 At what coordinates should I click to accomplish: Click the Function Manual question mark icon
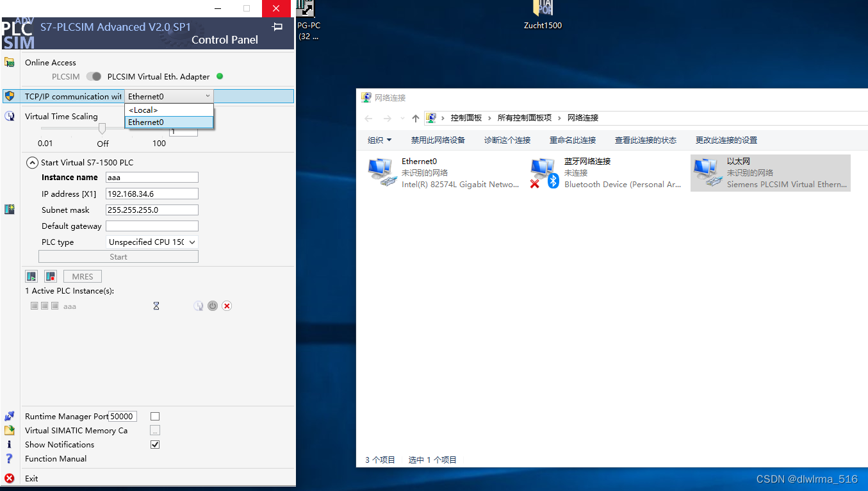click(x=9, y=458)
